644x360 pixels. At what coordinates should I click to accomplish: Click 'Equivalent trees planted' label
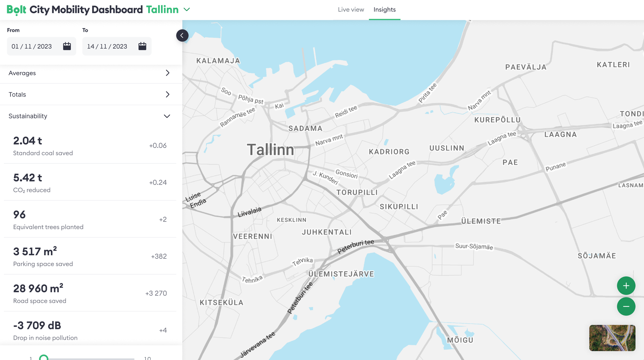48,227
